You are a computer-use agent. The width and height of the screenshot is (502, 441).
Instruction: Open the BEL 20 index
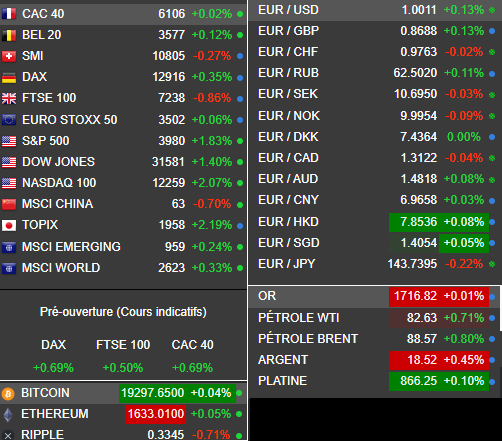42,35
